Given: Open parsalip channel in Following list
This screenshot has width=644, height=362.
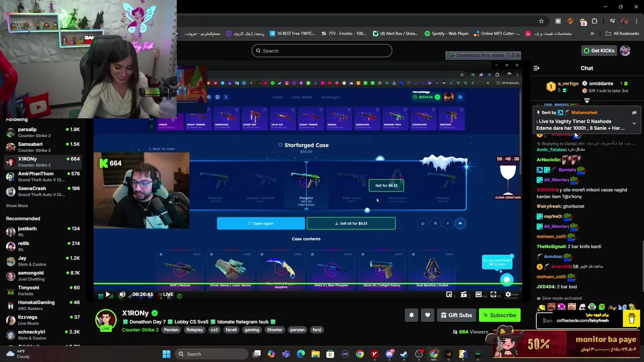Looking at the screenshot, I should (42, 132).
